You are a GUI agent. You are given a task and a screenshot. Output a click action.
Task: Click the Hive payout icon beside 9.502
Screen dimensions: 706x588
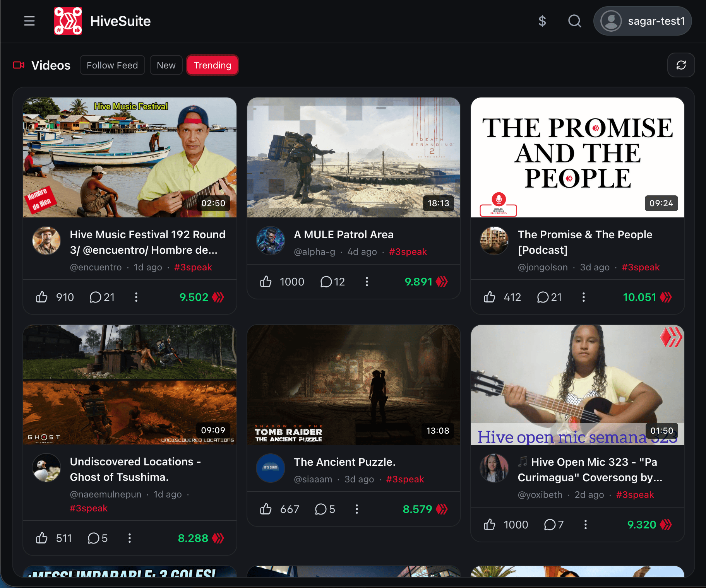(218, 297)
